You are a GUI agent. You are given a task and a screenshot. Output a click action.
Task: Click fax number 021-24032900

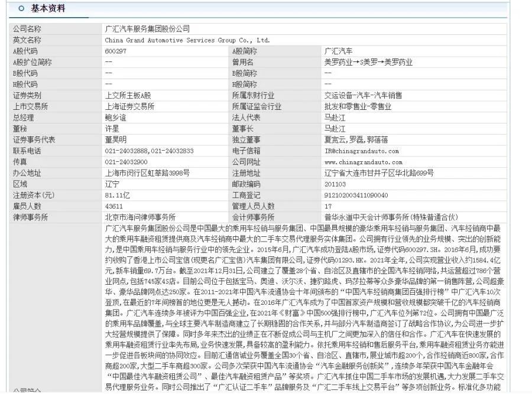point(126,162)
